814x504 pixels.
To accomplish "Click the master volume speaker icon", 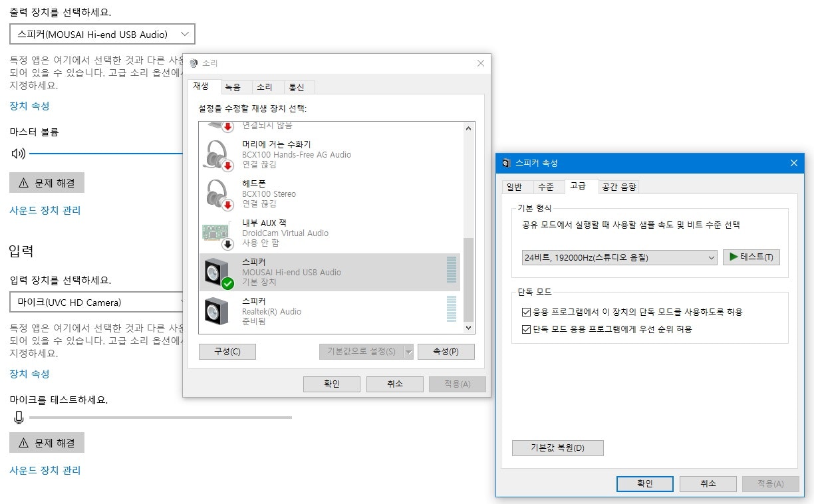I will [x=18, y=154].
